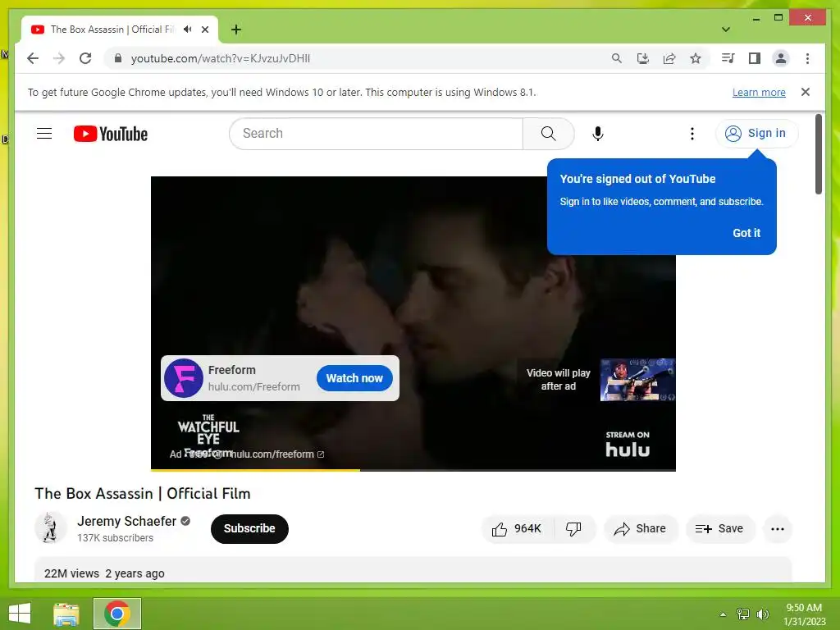
Task: Click Got it in the signed-out popup
Action: click(746, 233)
